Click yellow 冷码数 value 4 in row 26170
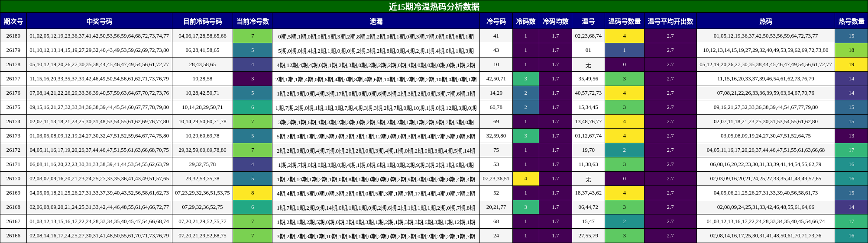This screenshot has height=243, width=868. coord(526,179)
